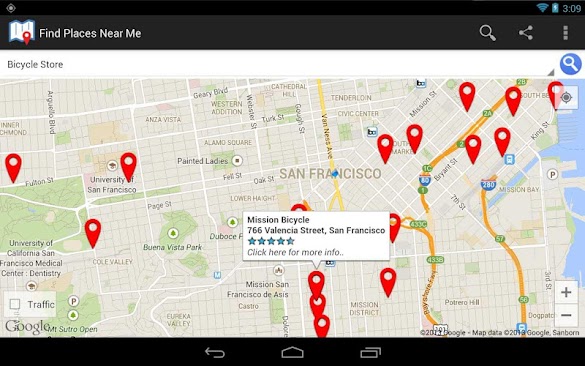Tap the my-location crosshair button
Viewport: 585px width, 366px height.
point(566,98)
